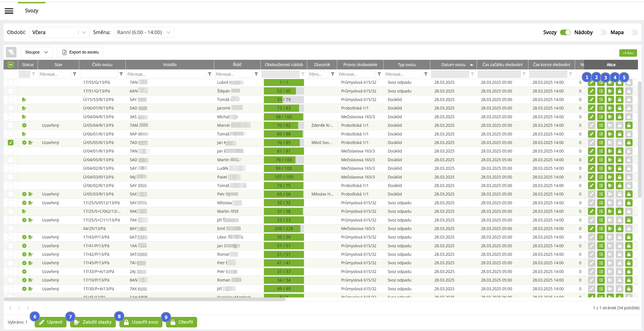The image size is (644, 331).
Task: Sort by the Datum svozu column header
Action: pos(453,64)
